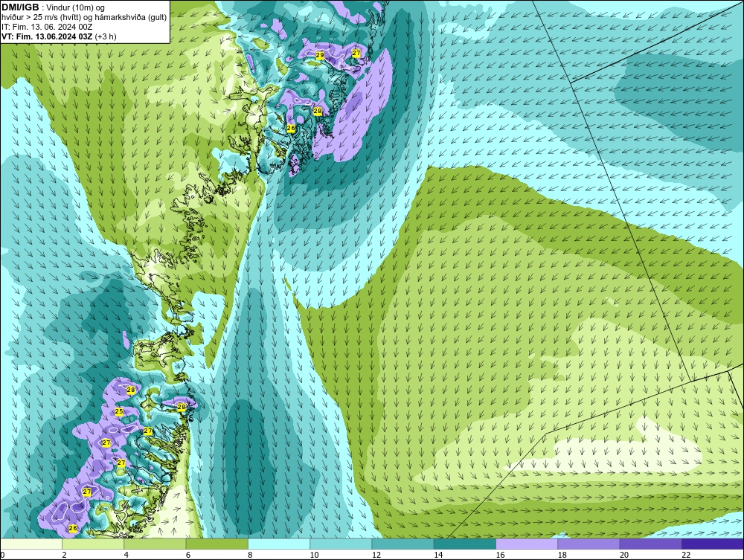744x560 pixels.
Task: Click the scale number 20 under the legend
Action: pos(624,556)
